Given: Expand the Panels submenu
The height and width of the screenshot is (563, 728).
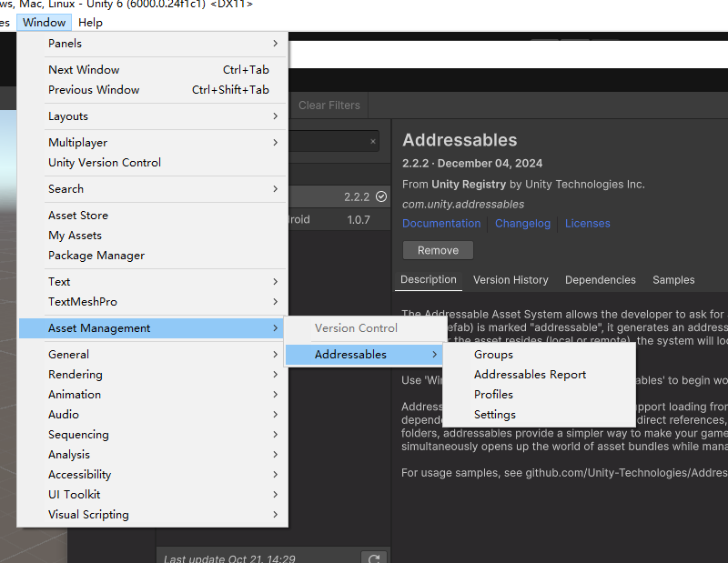Looking at the screenshot, I should click(x=152, y=43).
